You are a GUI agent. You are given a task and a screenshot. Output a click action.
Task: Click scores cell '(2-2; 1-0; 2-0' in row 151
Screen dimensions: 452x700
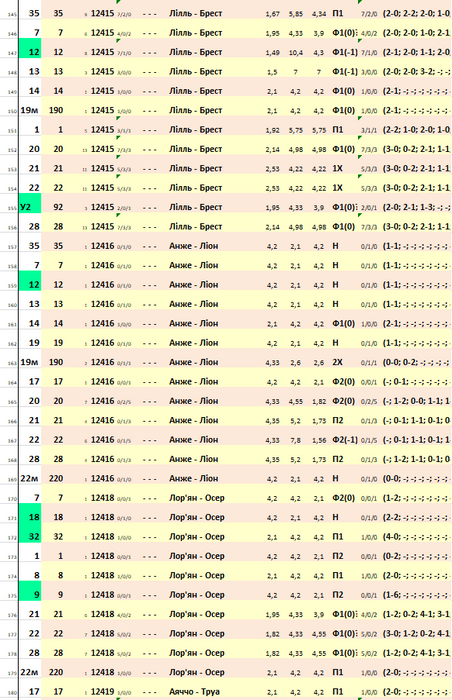point(417,130)
